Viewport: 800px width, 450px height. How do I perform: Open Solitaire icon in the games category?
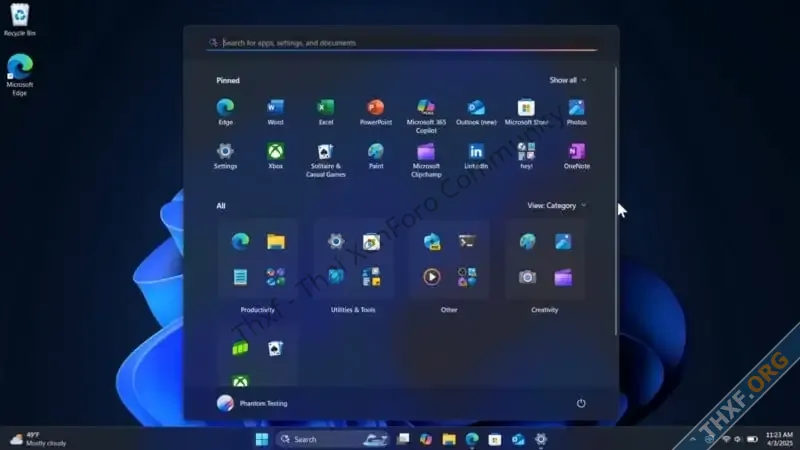[276, 348]
